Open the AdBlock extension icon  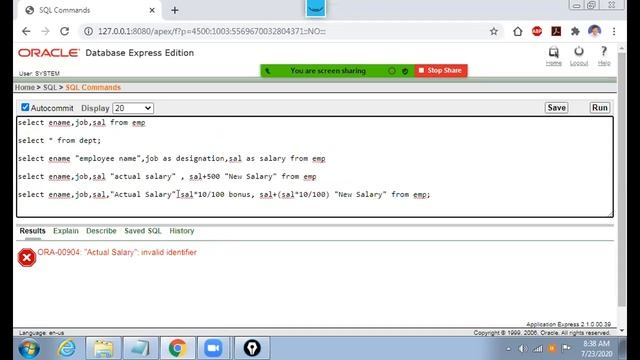[537, 31]
